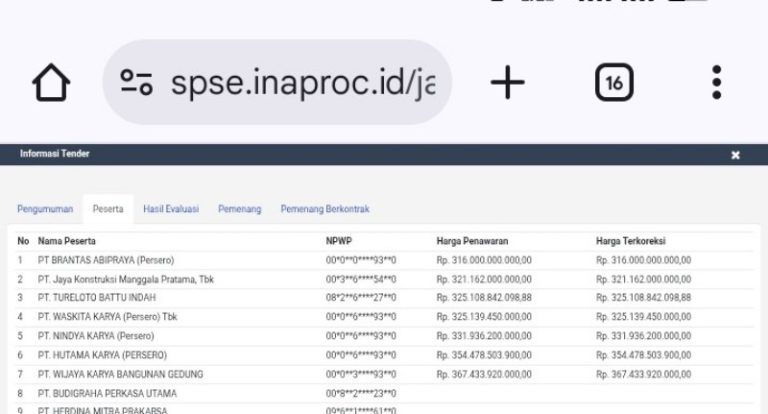Open the Hasil Evaluasi tab

tap(171, 209)
